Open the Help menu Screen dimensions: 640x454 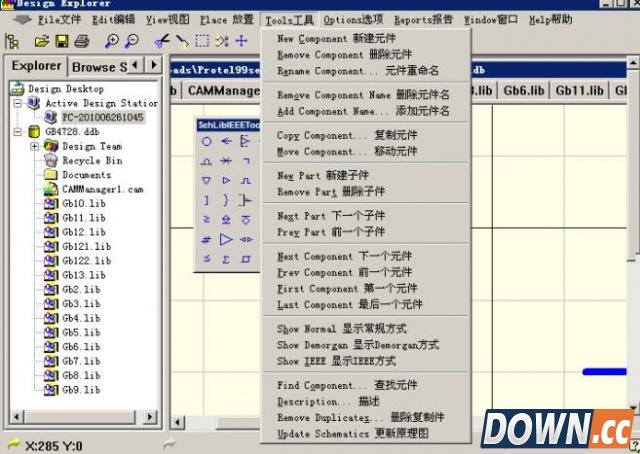pyautogui.click(x=550, y=19)
